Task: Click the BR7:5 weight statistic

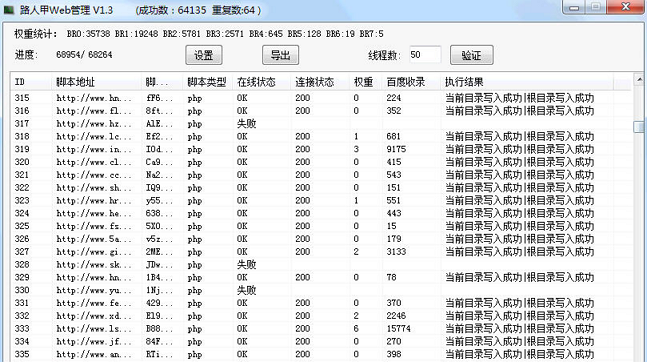Action: (x=371, y=34)
